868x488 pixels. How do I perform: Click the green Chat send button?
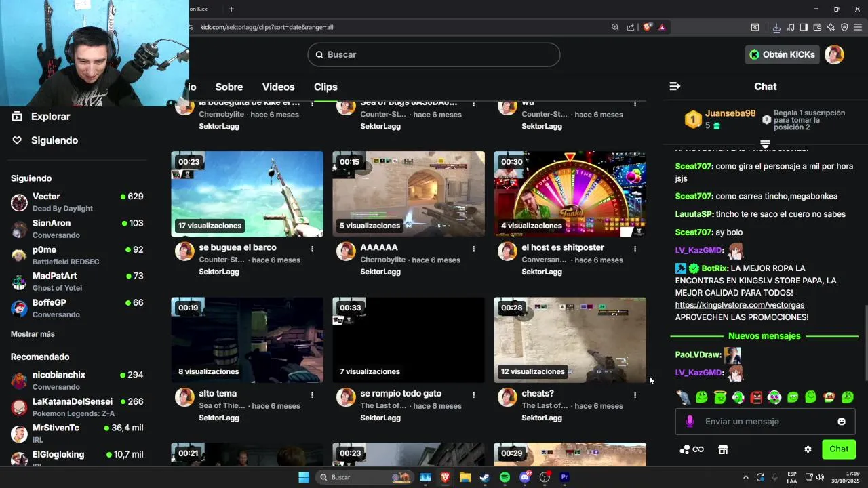click(839, 449)
